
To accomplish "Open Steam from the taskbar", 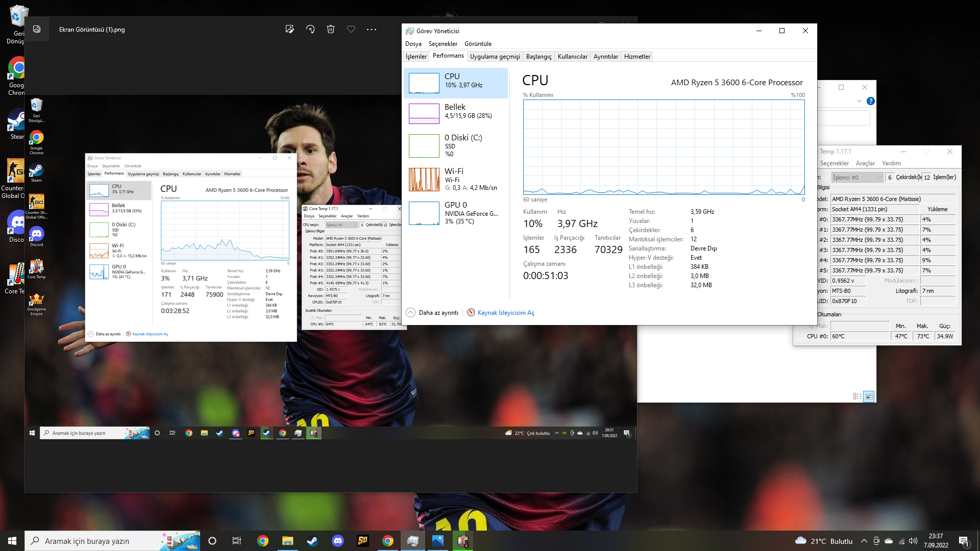I will 313,541.
